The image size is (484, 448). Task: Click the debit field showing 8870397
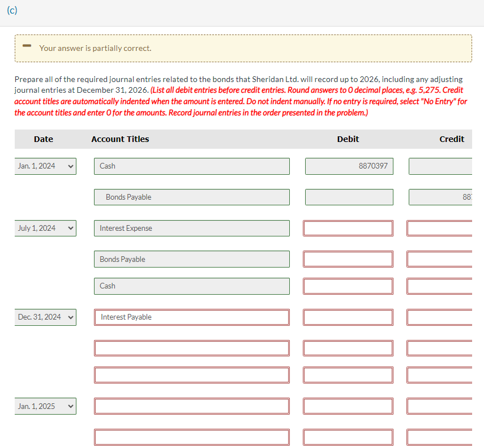click(x=349, y=166)
